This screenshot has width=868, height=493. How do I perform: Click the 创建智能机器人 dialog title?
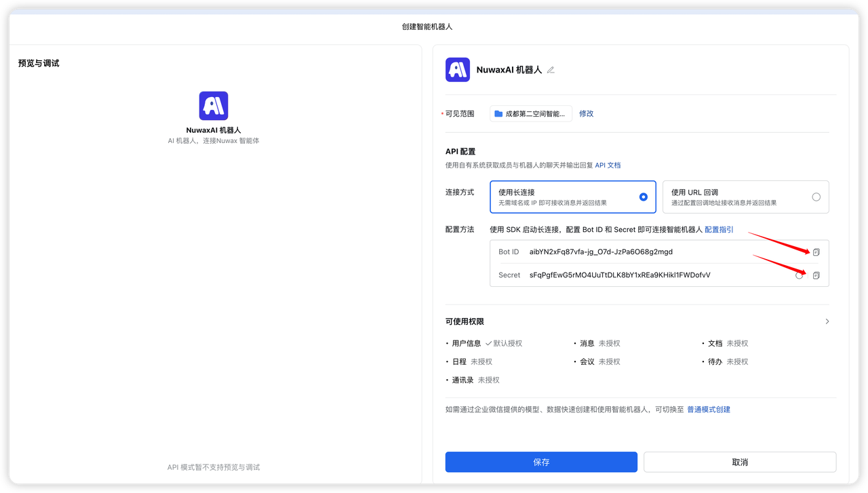pos(427,27)
